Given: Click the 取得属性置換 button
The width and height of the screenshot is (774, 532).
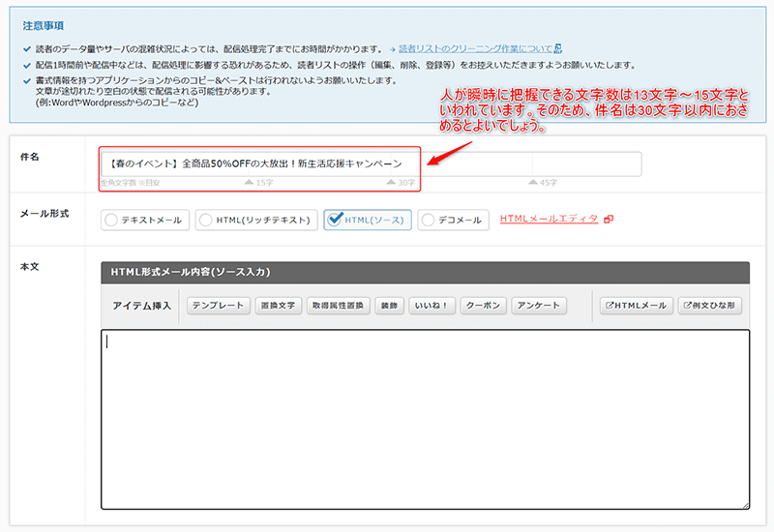Looking at the screenshot, I should [338, 306].
